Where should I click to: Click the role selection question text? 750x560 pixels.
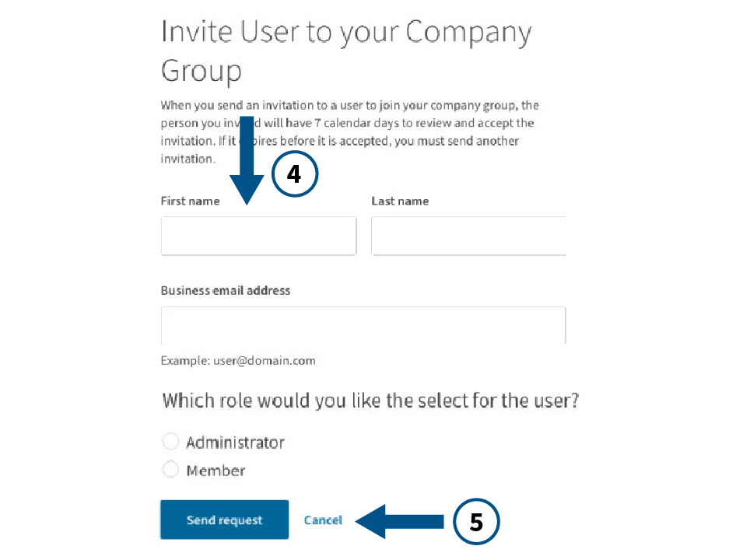click(370, 400)
